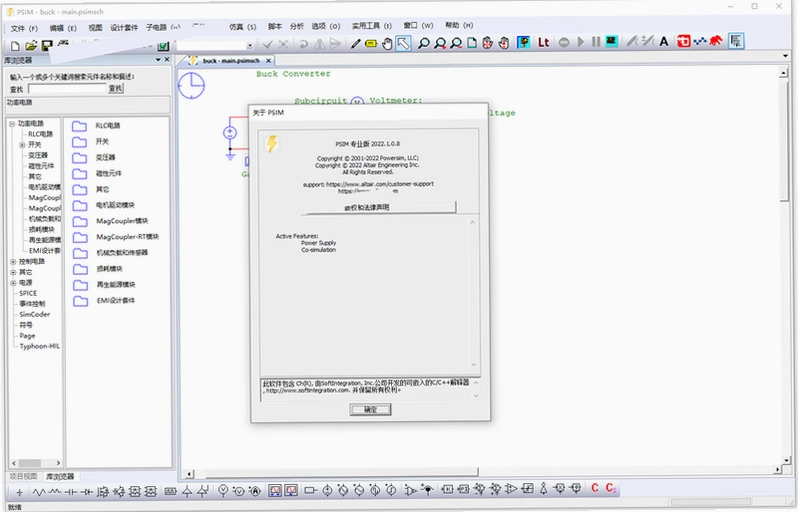
Task: Insert an inductor from the bottom toolbar
Action: pyautogui.click(x=55, y=492)
